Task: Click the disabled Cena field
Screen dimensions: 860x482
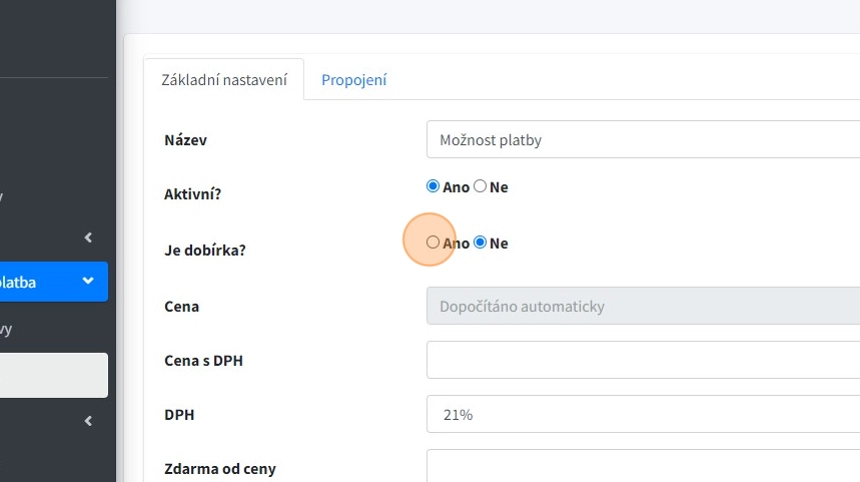Action: (x=642, y=306)
